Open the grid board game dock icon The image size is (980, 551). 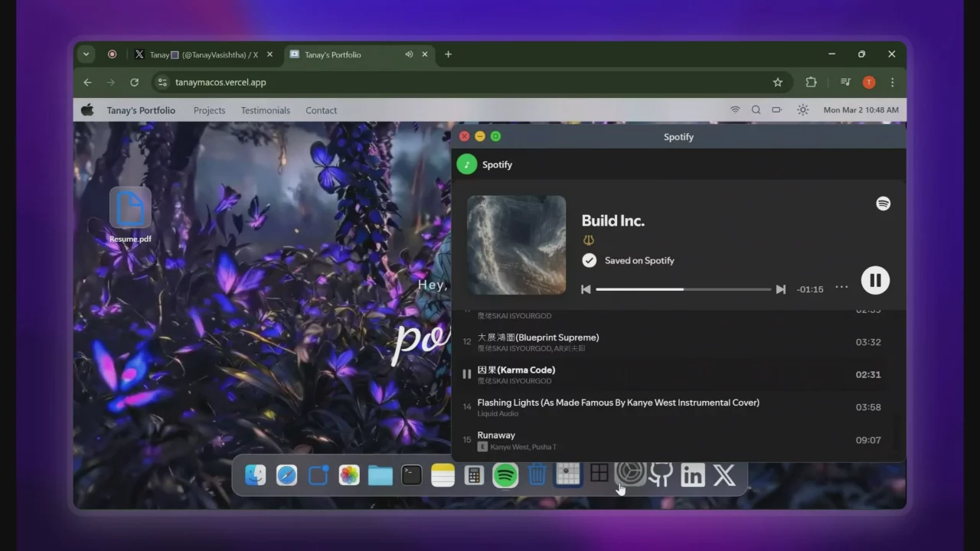point(568,474)
